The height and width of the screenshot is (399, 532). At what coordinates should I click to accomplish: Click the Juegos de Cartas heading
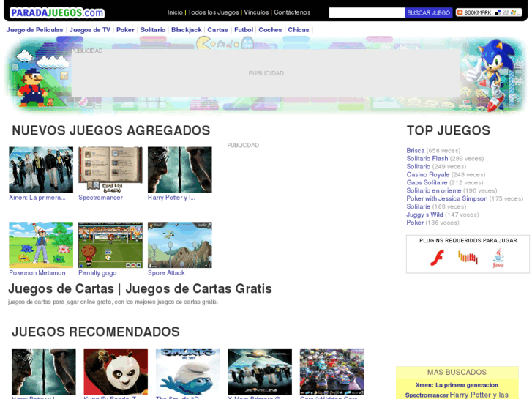point(140,289)
